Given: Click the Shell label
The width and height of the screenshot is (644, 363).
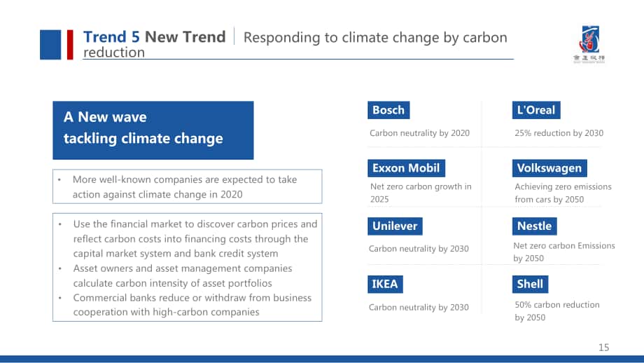Looking at the screenshot, I should (530, 284).
